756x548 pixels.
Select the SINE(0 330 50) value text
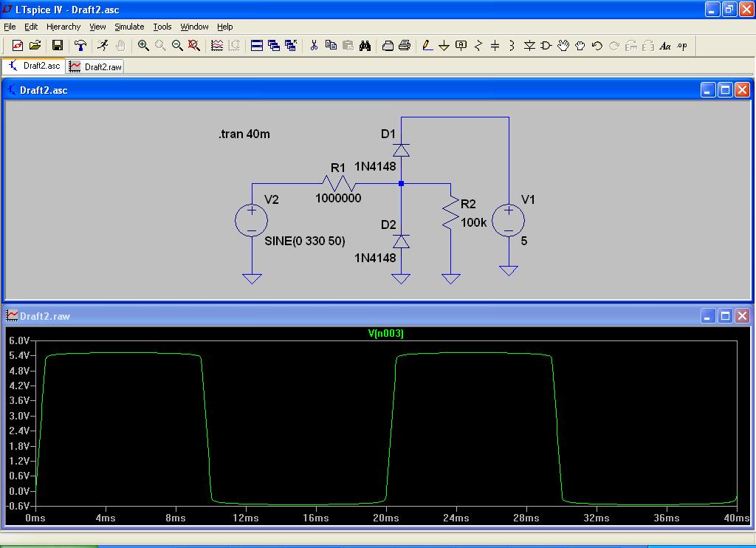click(305, 241)
